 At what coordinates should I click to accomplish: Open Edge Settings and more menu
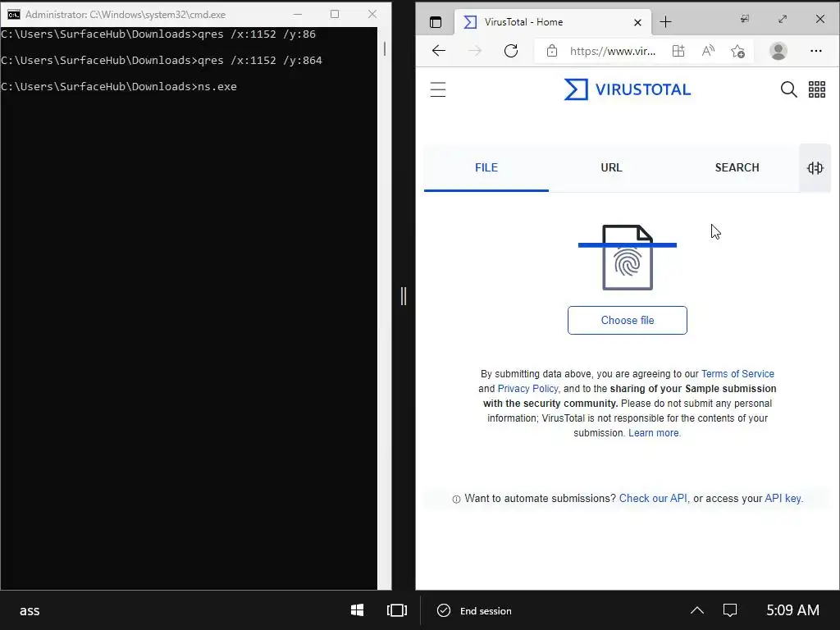pos(816,51)
